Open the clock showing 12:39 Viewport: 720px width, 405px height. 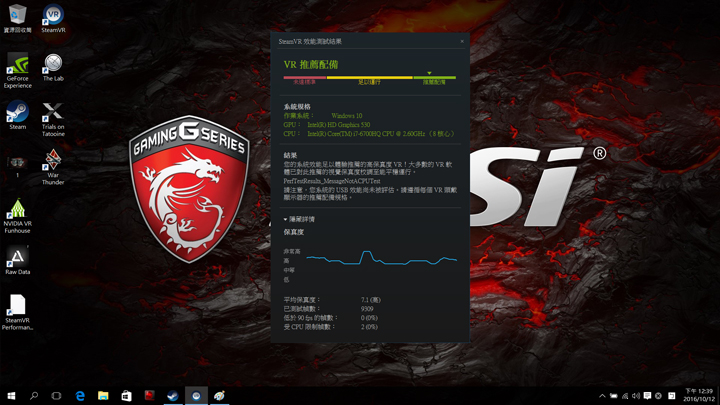[x=698, y=395]
